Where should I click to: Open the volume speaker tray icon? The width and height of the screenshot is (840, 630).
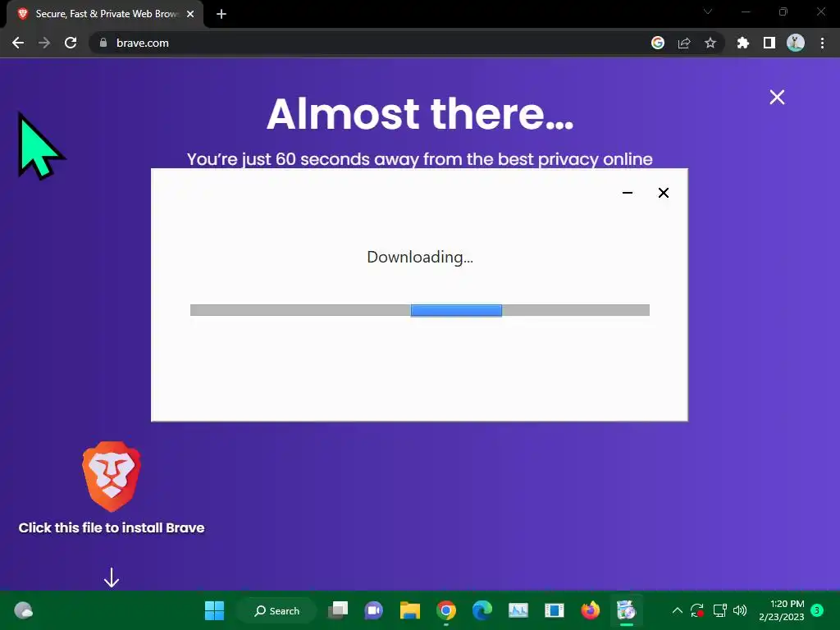(740, 610)
